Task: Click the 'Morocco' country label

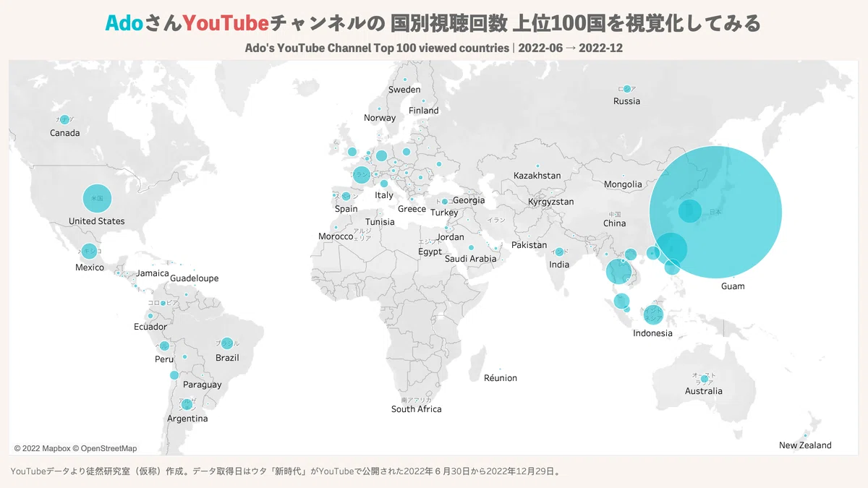Action: [336, 236]
